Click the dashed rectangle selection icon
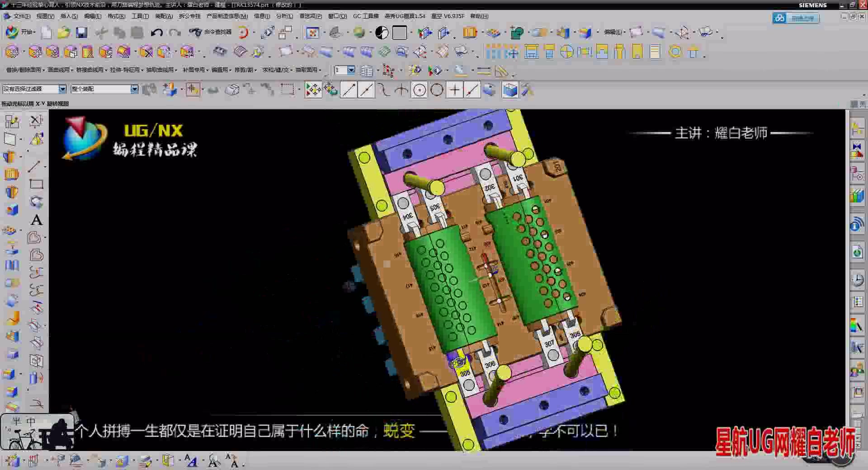 pyautogui.click(x=287, y=89)
